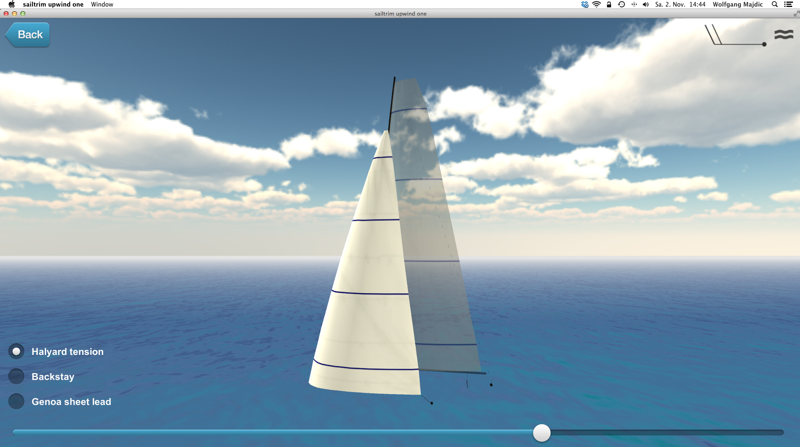The width and height of the screenshot is (800, 447).
Task: Open the Wolfgang Majdic user menu
Action: pos(737,4)
